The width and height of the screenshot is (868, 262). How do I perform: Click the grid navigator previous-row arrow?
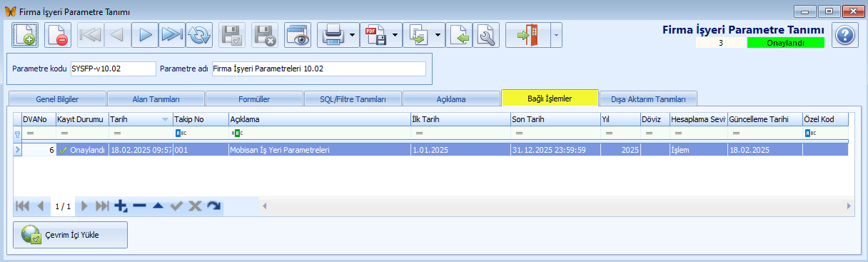(x=40, y=206)
